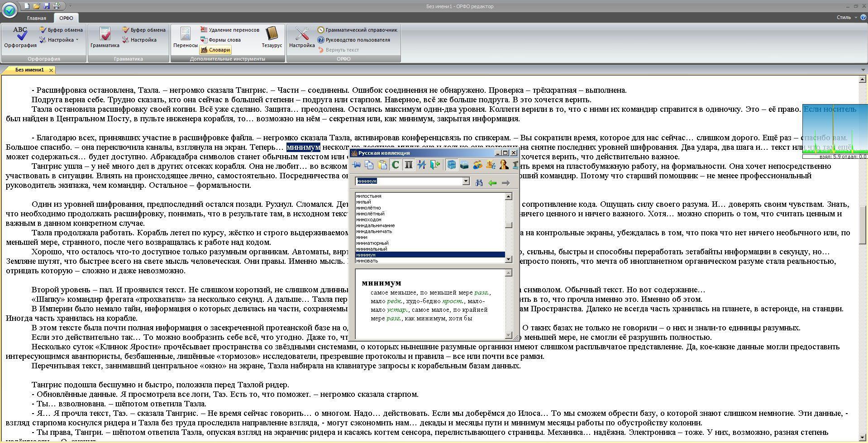Select минимальный in the dictionary word list

pos(372,249)
